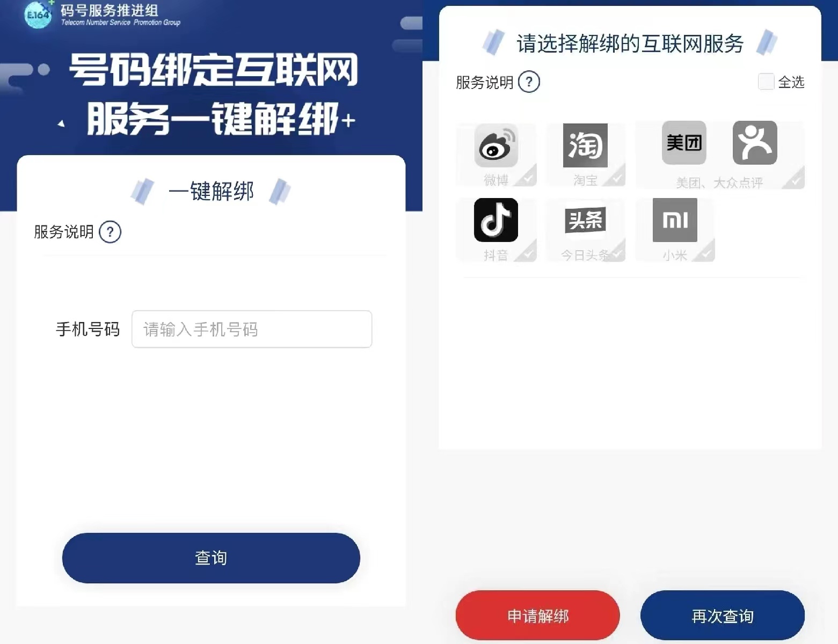Click the blue 查询 button
The width and height of the screenshot is (838, 644).
pyautogui.click(x=211, y=558)
